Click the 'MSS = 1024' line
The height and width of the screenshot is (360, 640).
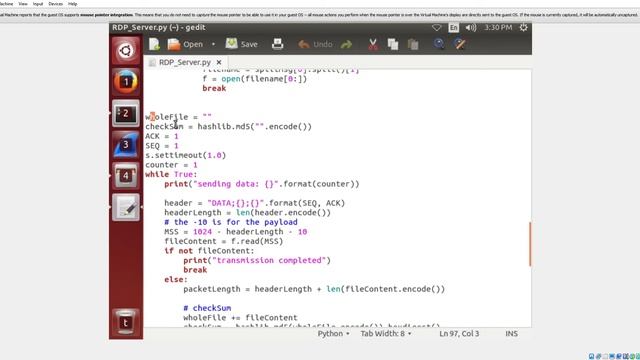pyautogui.click(x=236, y=232)
